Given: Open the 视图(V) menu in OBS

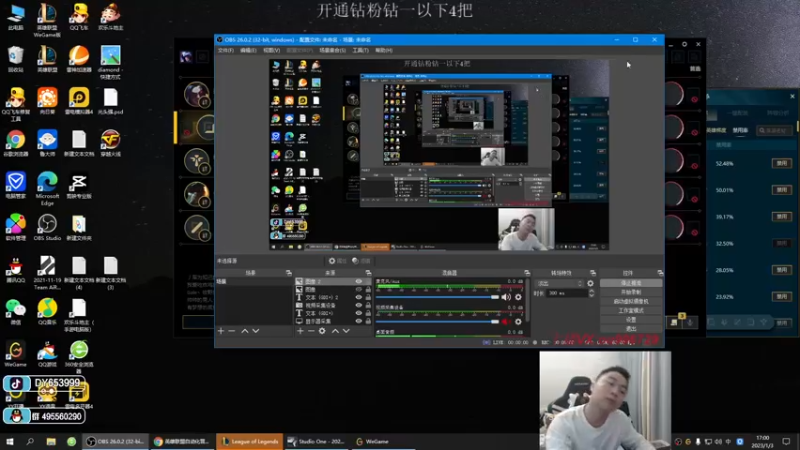Looking at the screenshot, I should pyautogui.click(x=271, y=51).
